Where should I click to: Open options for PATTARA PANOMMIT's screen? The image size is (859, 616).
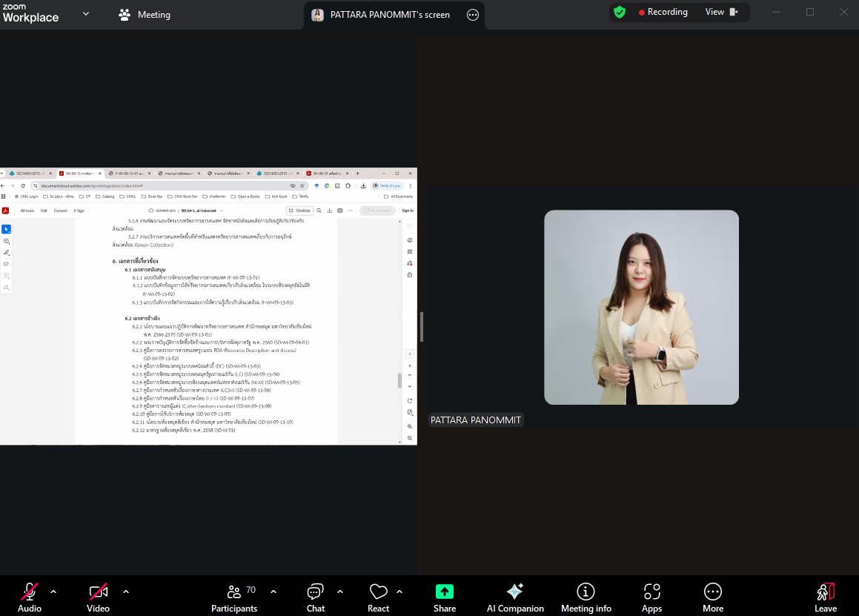tap(473, 15)
